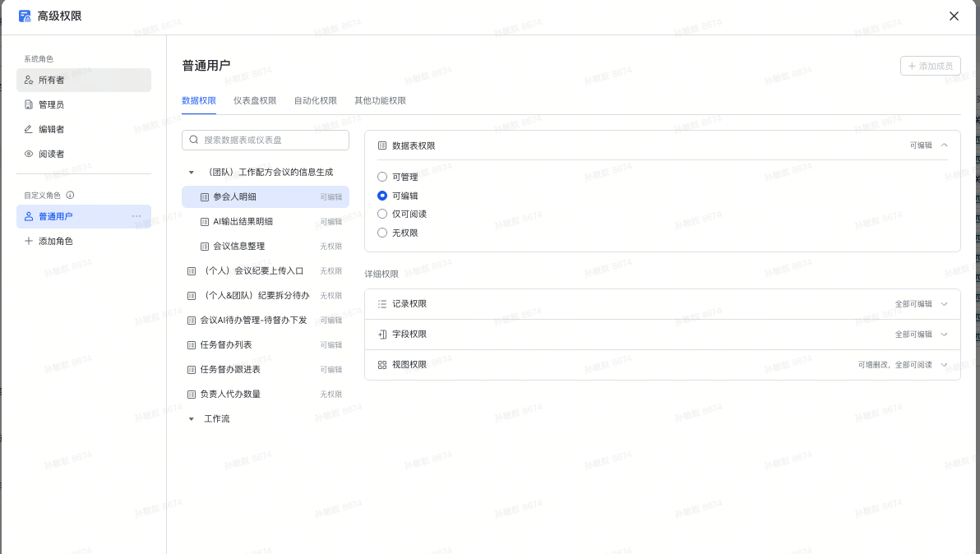Collapse the 工作流 tree group
Image resolution: width=980 pixels, height=554 pixels.
click(x=192, y=419)
